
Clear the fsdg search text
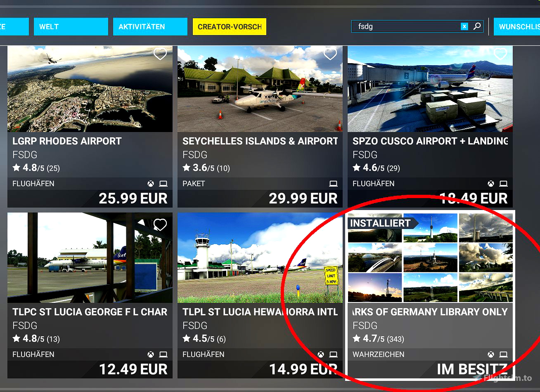pyautogui.click(x=464, y=26)
